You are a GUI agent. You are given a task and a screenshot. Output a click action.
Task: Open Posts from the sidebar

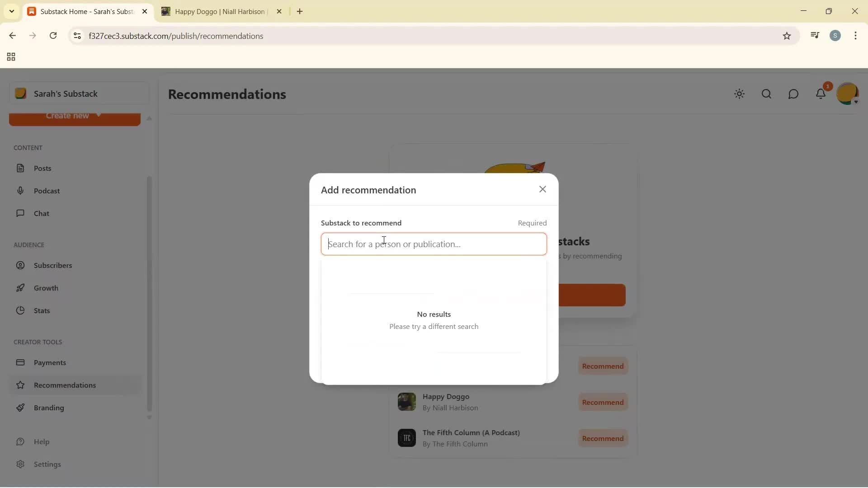click(42, 168)
